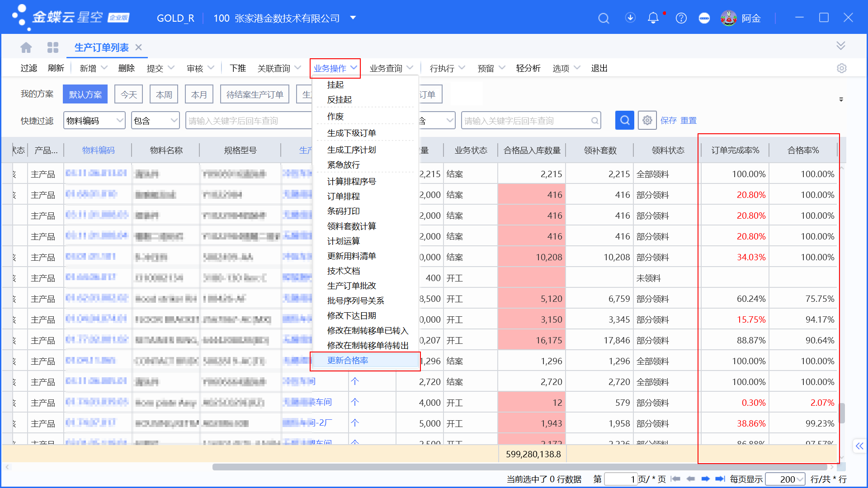The height and width of the screenshot is (488, 868).
Task: Click 重置 link beside quick filter
Action: click(689, 121)
